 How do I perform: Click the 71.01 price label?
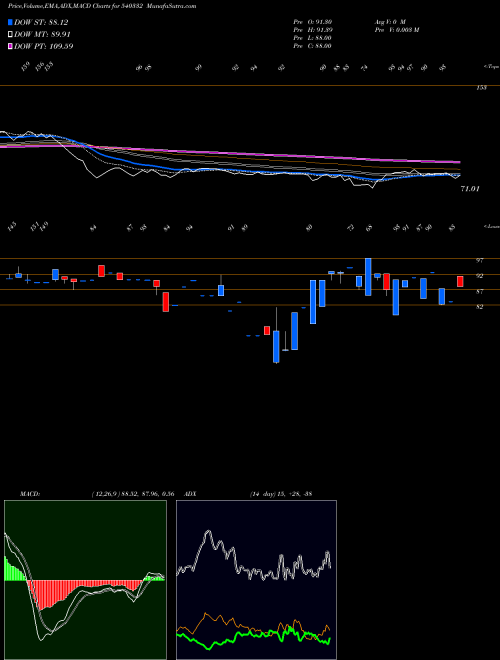click(470, 189)
